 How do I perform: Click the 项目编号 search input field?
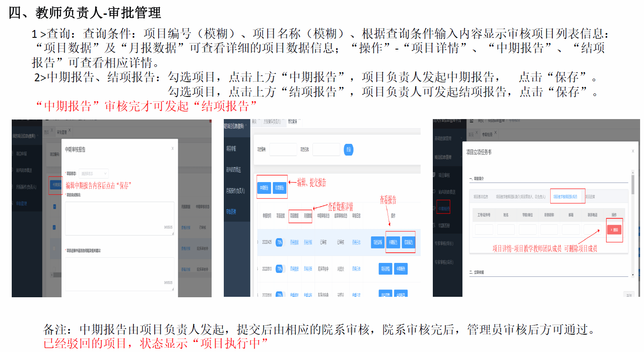tap(283, 149)
